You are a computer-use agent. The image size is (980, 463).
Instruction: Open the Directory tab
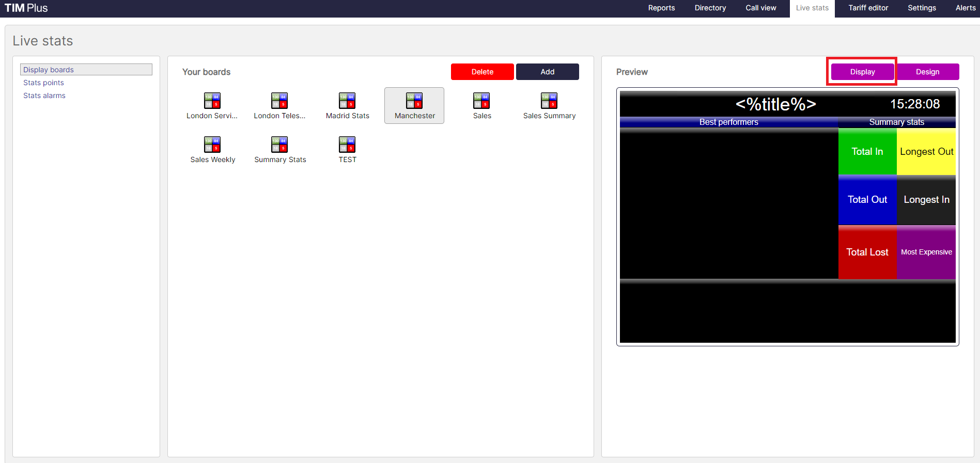click(710, 8)
